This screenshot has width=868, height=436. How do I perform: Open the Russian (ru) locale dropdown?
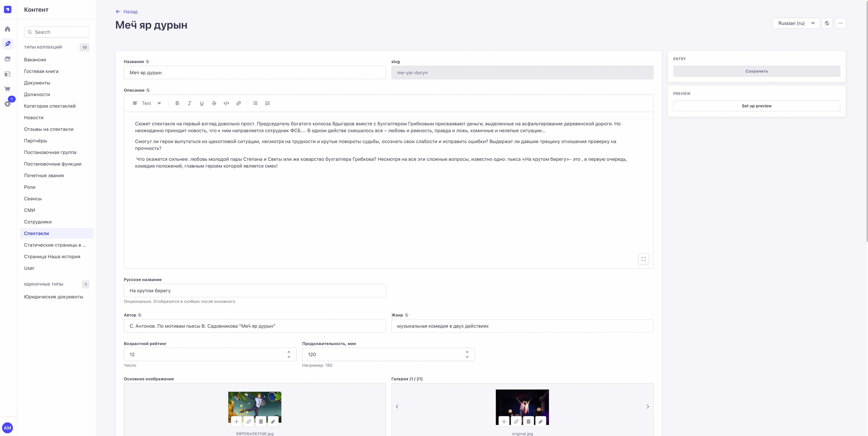pyautogui.click(x=796, y=23)
